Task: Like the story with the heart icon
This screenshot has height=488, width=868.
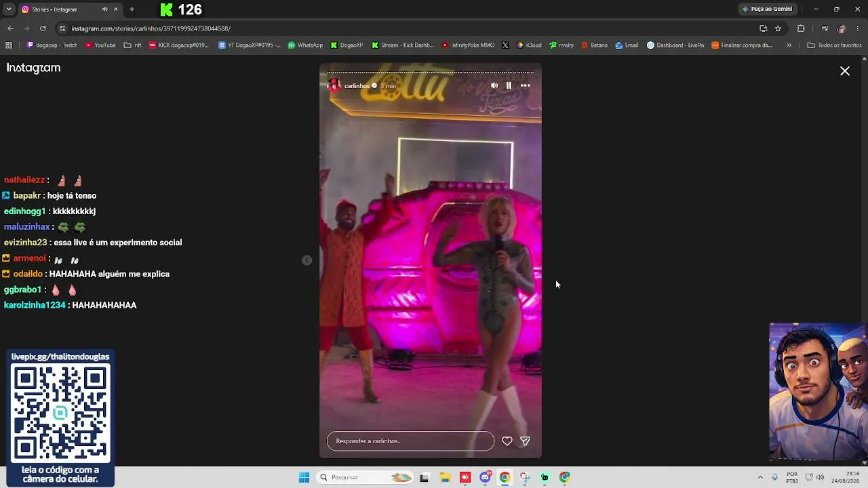Action: coord(507,441)
